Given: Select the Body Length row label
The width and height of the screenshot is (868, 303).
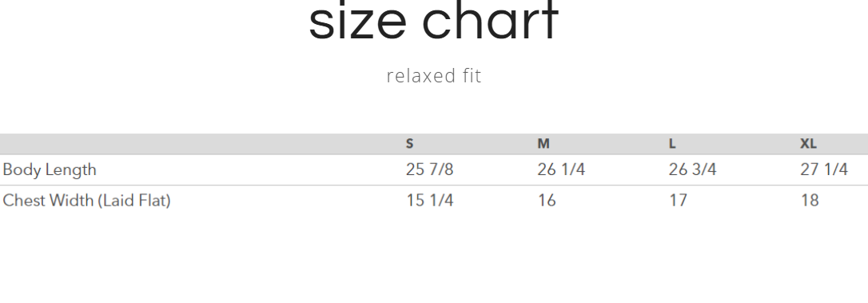Looking at the screenshot, I should 50,169.
